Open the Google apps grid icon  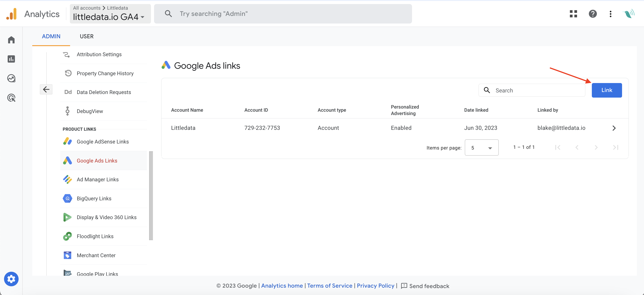tap(573, 14)
